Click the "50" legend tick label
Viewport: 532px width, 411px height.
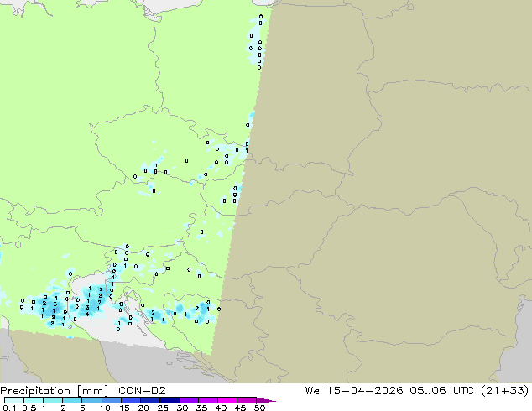pos(259,408)
